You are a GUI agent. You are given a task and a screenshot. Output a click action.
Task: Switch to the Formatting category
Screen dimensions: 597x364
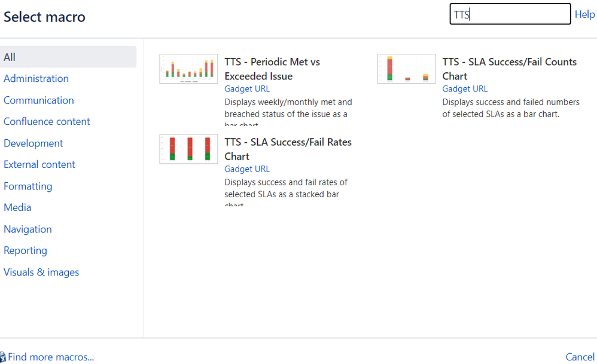28,186
